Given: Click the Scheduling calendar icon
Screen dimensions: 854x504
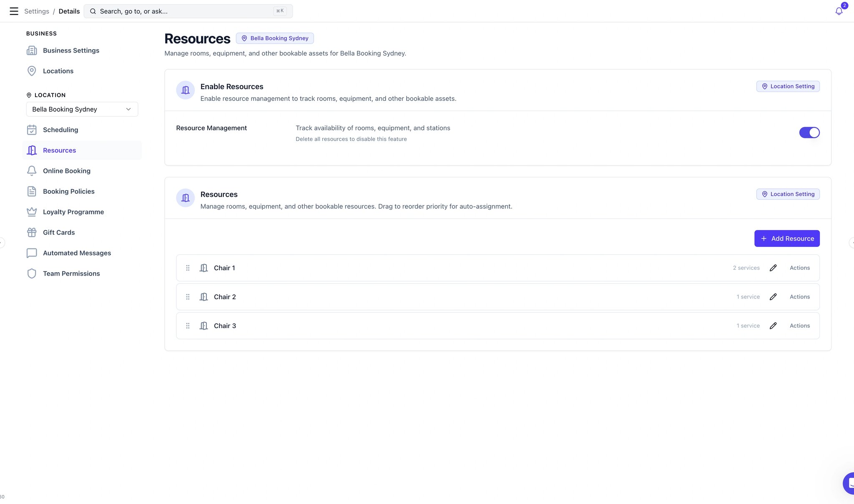Looking at the screenshot, I should click(32, 130).
